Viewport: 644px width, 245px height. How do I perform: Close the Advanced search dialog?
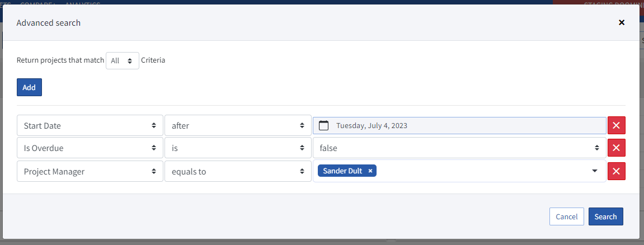click(621, 22)
